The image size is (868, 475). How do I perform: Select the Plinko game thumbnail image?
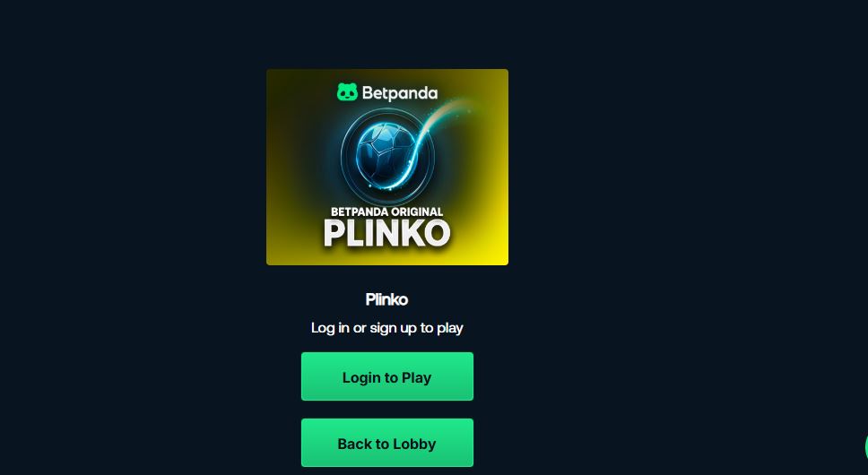pos(387,167)
